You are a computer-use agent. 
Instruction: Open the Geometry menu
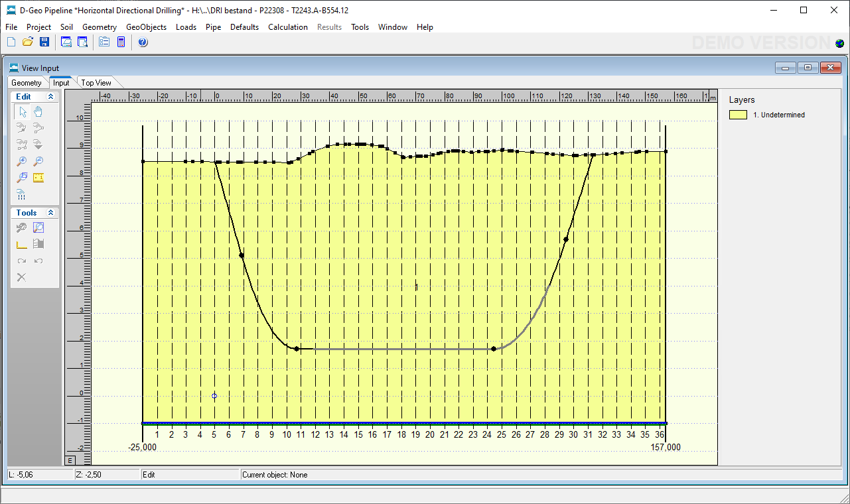[100, 27]
